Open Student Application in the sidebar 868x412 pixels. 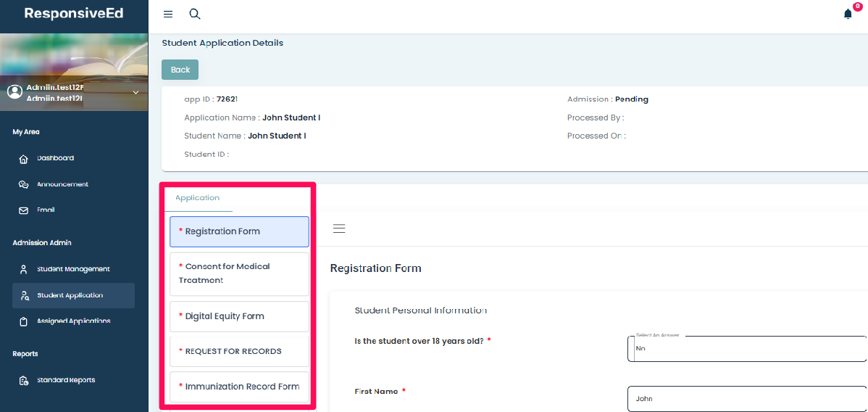[70, 296]
